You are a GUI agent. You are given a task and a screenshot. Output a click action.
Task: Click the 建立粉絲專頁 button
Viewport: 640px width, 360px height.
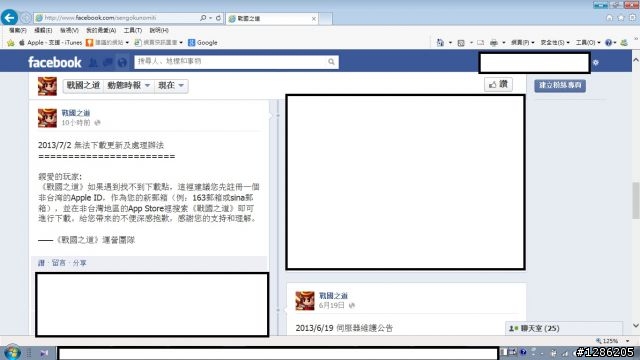click(560, 85)
